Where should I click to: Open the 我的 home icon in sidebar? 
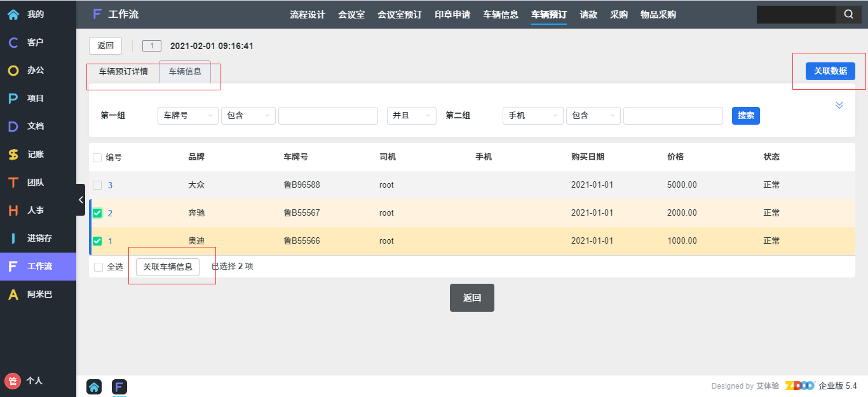(x=13, y=14)
